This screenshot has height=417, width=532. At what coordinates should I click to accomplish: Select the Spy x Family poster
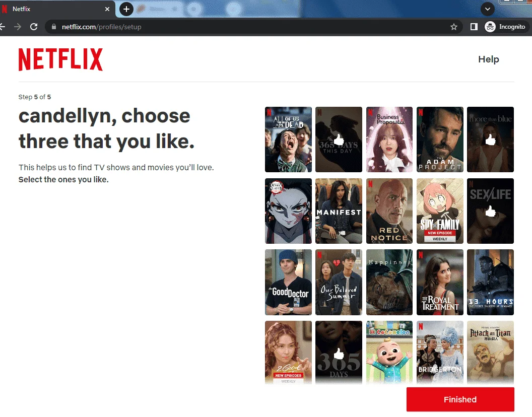440,211
